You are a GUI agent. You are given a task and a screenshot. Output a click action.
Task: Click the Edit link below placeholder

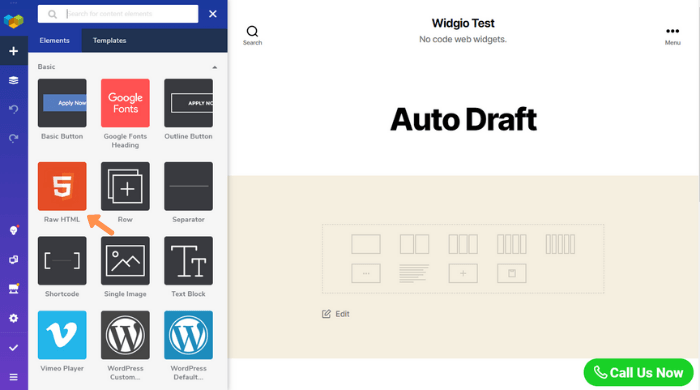click(x=336, y=314)
